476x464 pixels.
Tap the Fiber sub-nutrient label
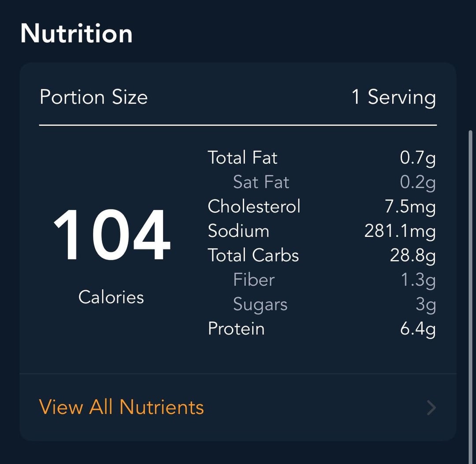[254, 280]
